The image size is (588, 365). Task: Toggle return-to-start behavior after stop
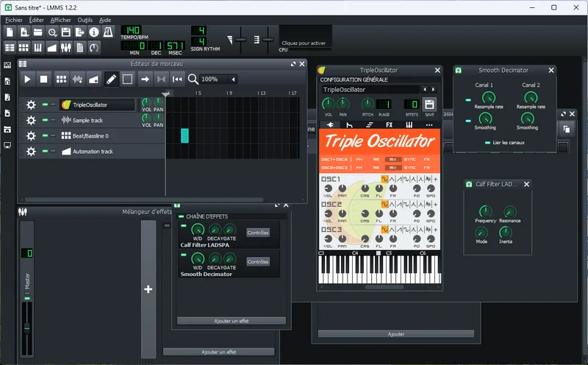(x=177, y=79)
